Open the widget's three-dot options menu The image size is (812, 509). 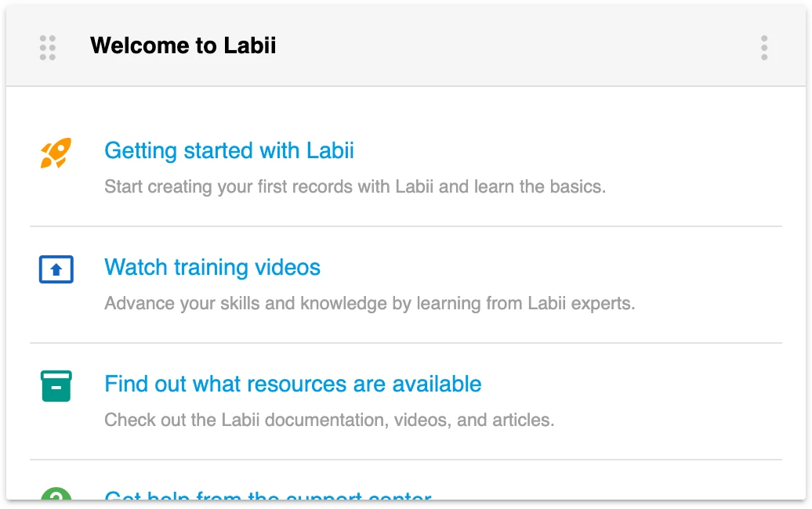click(764, 47)
